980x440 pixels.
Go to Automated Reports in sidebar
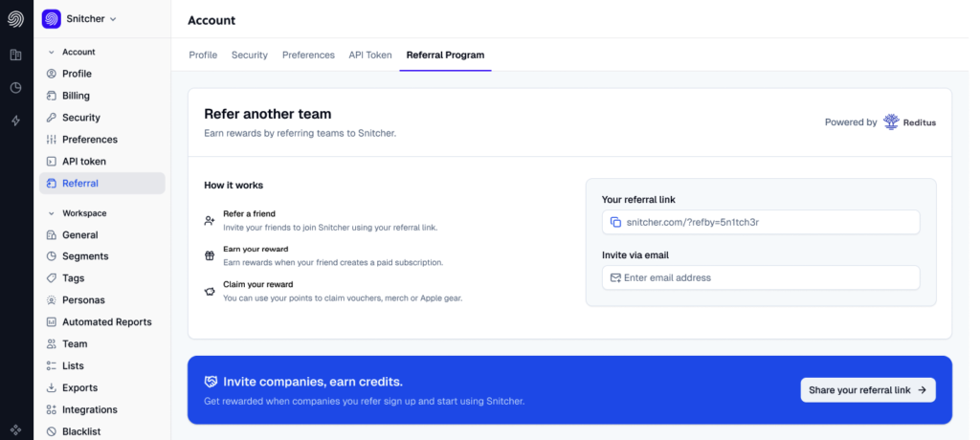[x=106, y=322]
